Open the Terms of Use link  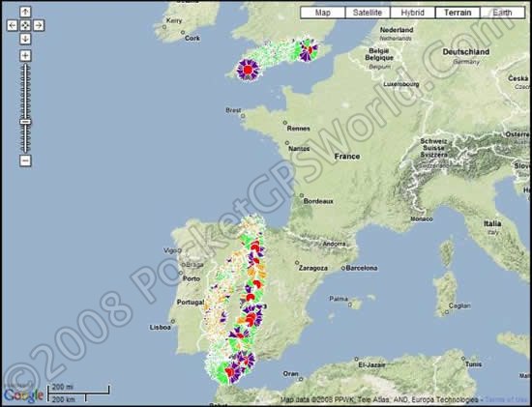click(506, 399)
